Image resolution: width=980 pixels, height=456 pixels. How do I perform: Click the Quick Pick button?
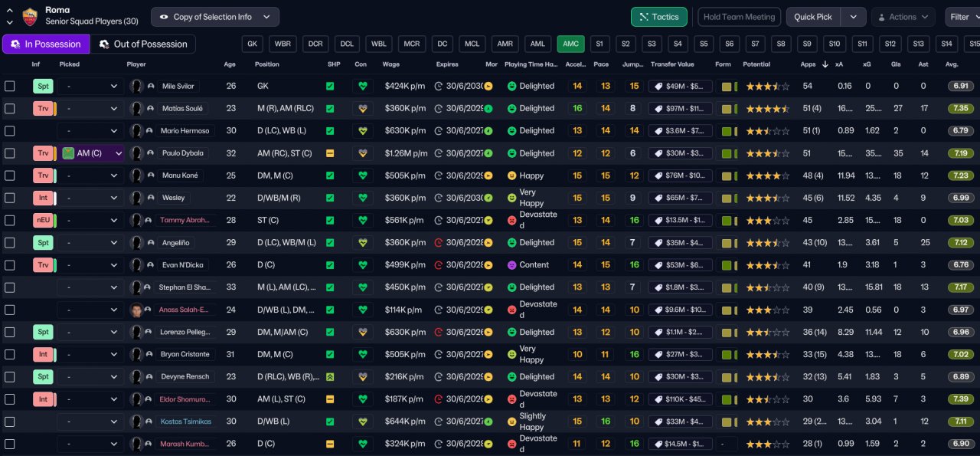(813, 17)
